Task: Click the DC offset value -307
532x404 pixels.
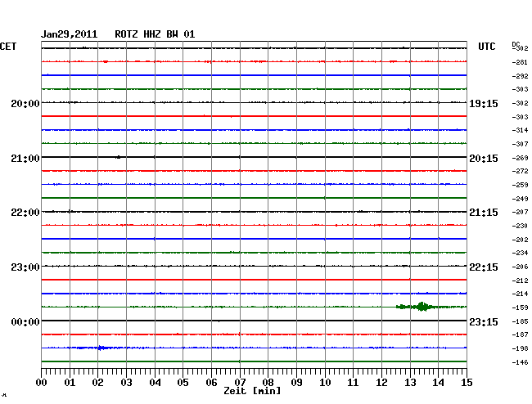Action: point(520,144)
